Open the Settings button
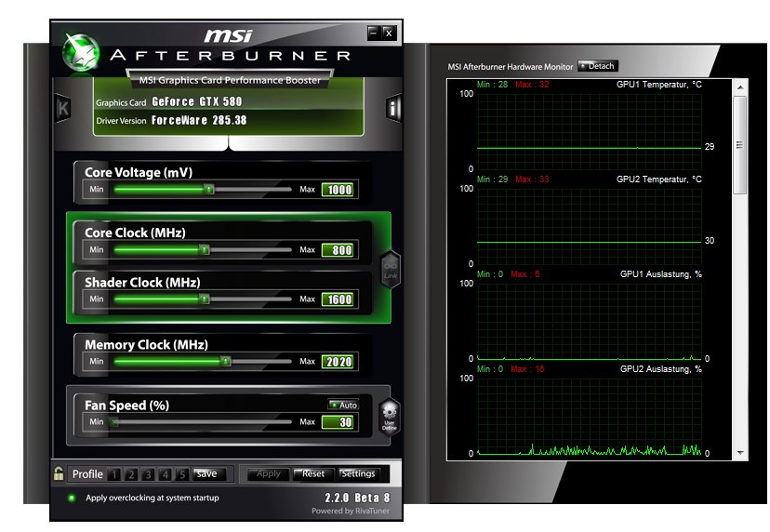This screenshot has width=770, height=532. coord(357,473)
